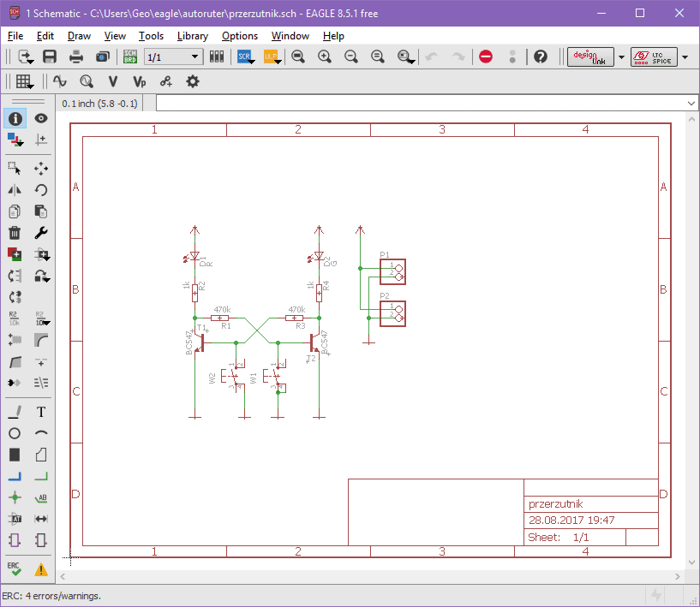The width and height of the screenshot is (700, 607).
Task: Expand the LTC Spice dropdown arrow
Action: click(x=685, y=57)
